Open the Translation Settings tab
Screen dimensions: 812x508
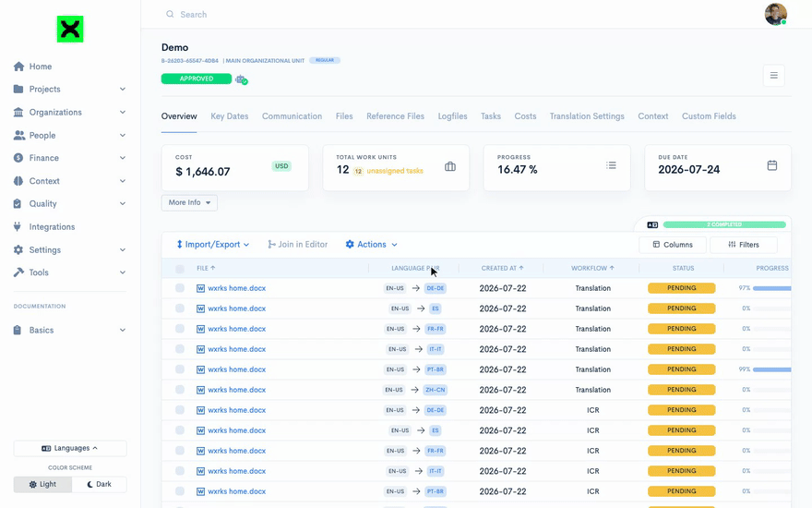[x=587, y=116]
